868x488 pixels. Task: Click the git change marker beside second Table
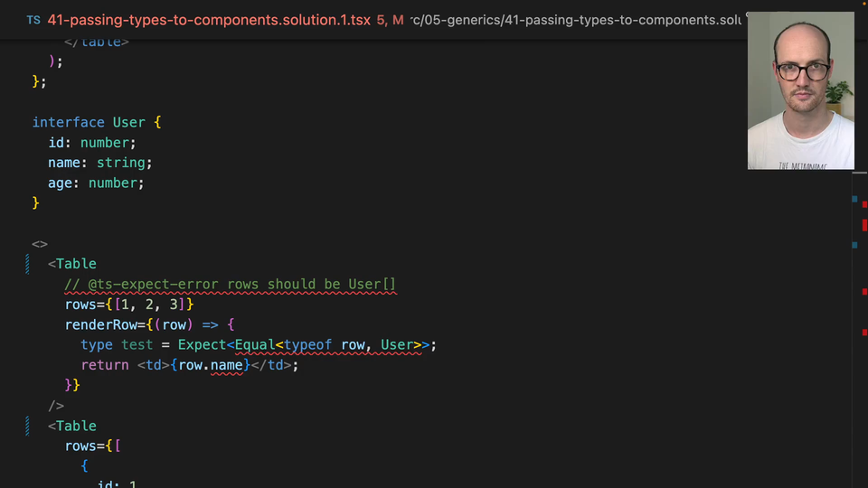(27, 426)
